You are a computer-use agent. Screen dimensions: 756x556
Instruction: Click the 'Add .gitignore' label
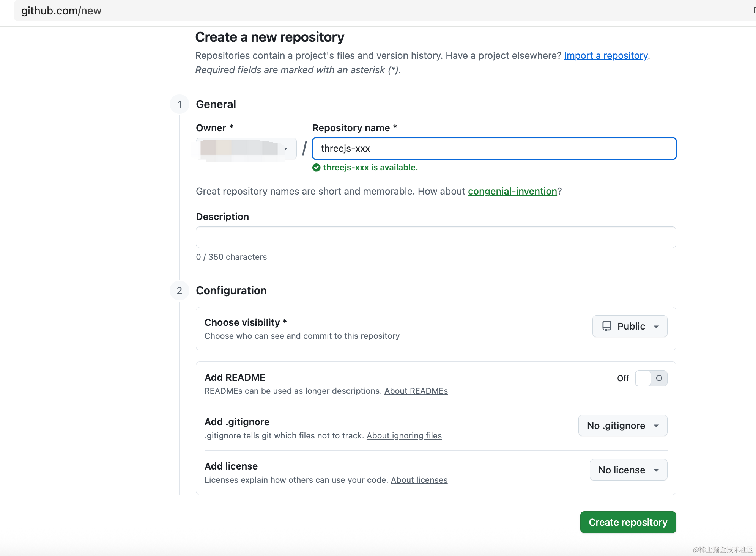pos(237,422)
